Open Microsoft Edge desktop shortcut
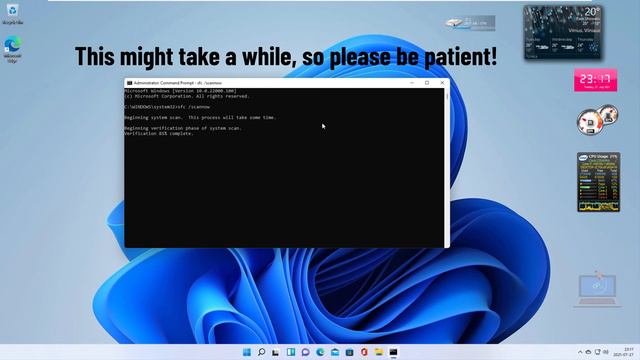This screenshot has height=360, width=640. pos(12,49)
